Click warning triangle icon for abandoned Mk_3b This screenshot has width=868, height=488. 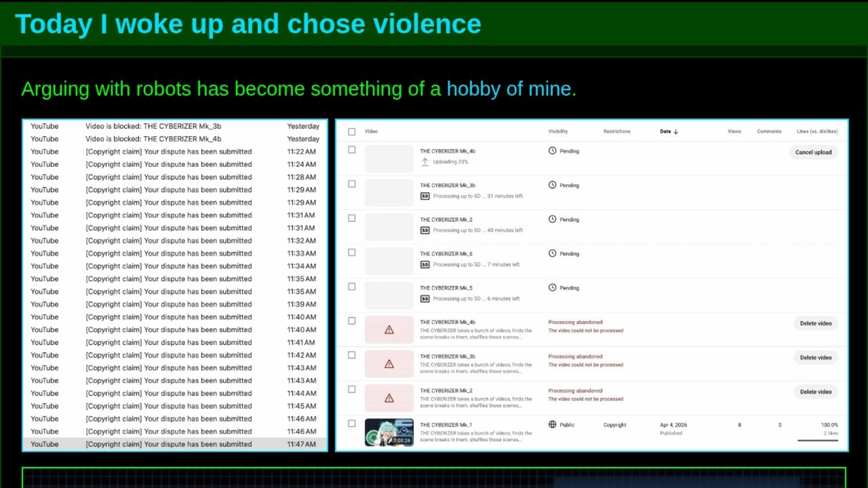click(389, 364)
